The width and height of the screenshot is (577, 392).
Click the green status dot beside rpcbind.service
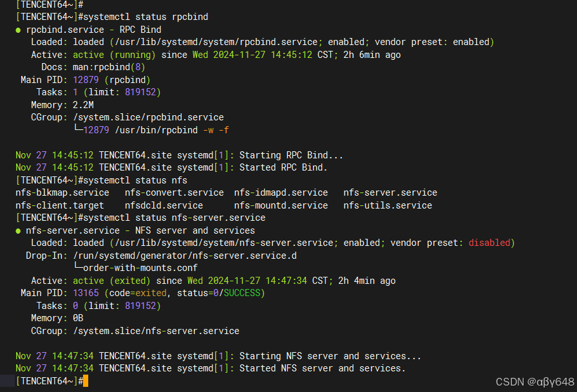coord(19,30)
